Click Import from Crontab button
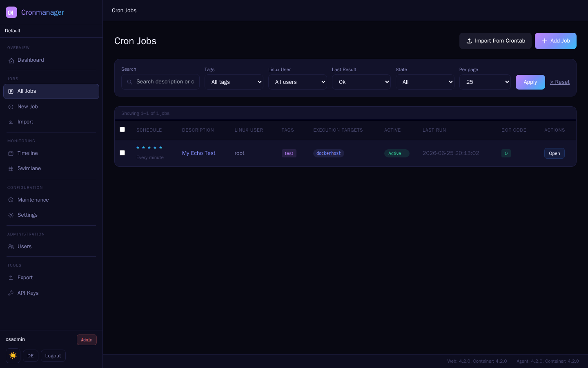 point(495,41)
